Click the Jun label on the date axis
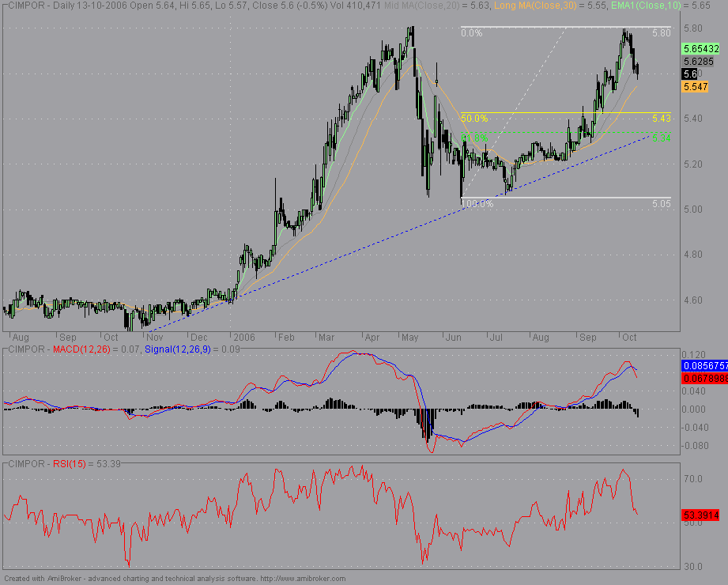 pyautogui.click(x=454, y=338)
